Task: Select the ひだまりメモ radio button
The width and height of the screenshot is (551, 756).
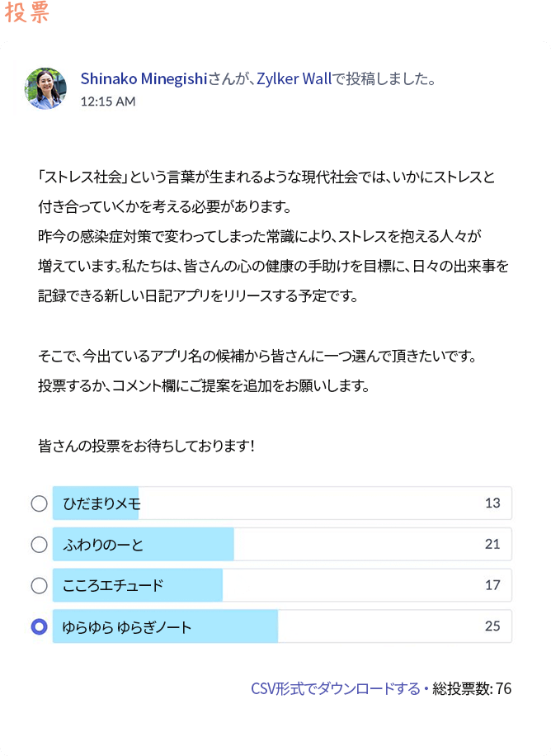Action: [x=39, y=503]
